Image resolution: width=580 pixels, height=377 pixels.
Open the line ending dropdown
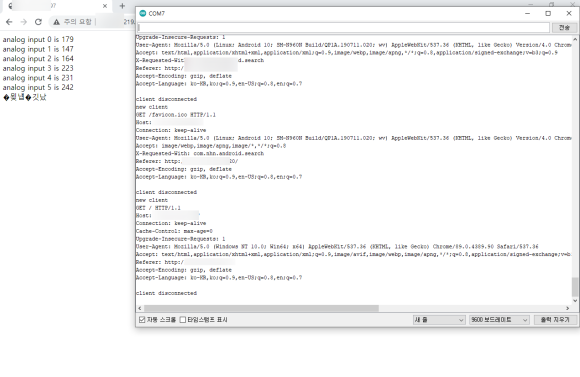point(439,320)
